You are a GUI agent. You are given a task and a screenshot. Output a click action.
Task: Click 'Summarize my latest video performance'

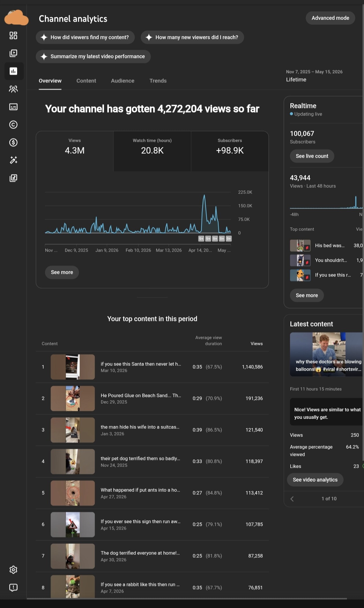click(93, 56)
